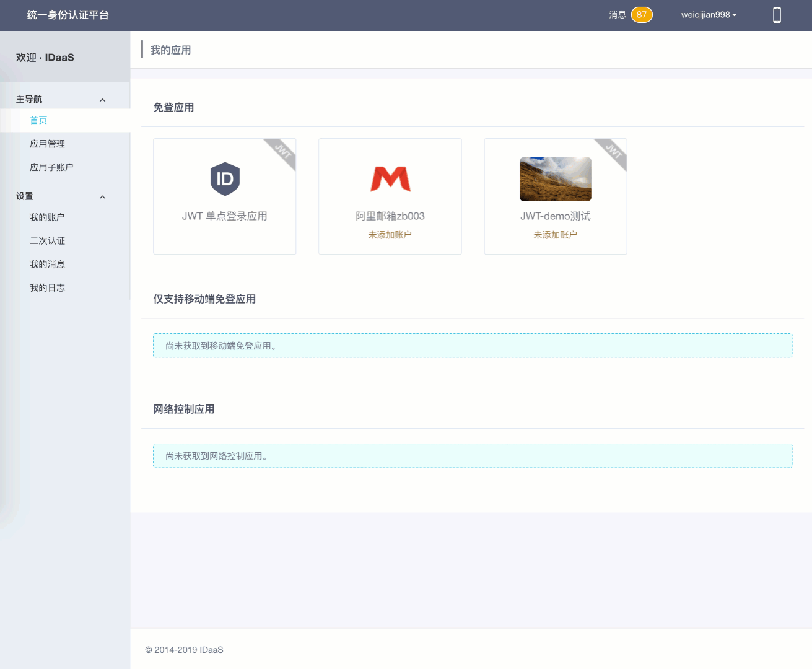Image resolution: width=812 pixels, height=669 pixels.
Task: Open 我的账户 settings page
Action: (48, 217)
